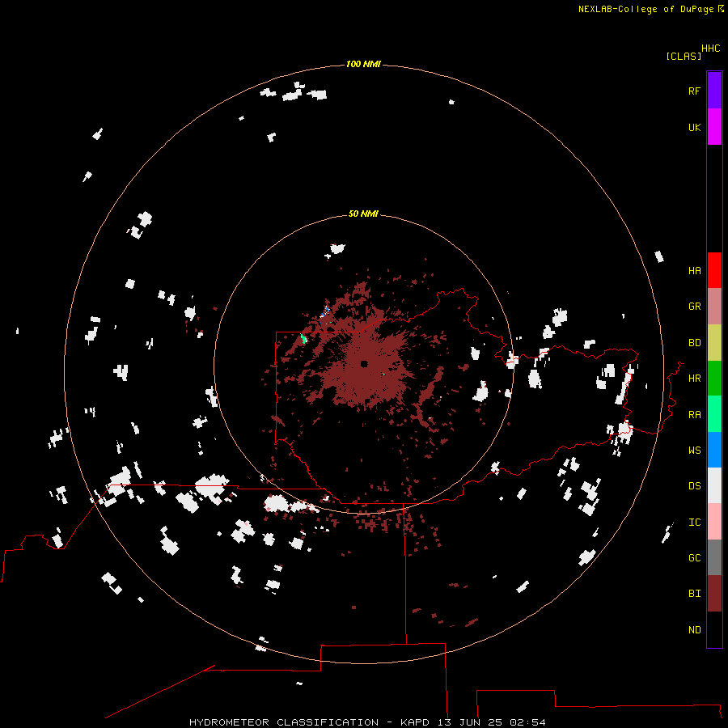The width and height of the screenshot is (728, 728).
Task: Select the GR pink-brown legend swatch
Action: [714, 307]
